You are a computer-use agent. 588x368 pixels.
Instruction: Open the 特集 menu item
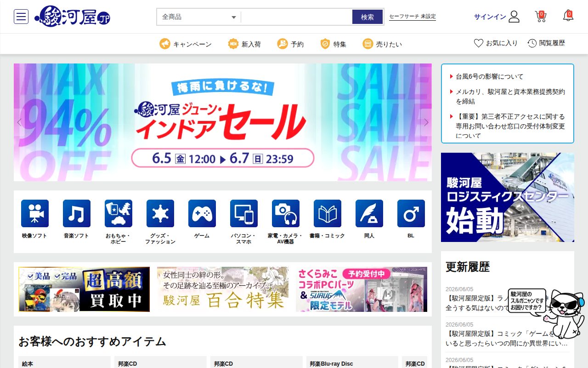tap(333, 44)
